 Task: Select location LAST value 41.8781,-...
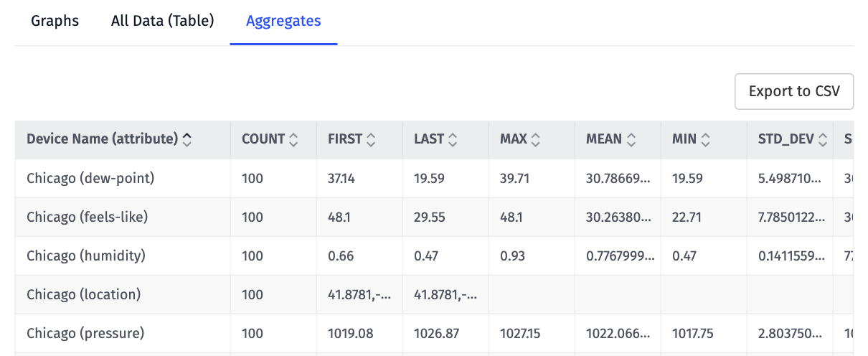445,294
